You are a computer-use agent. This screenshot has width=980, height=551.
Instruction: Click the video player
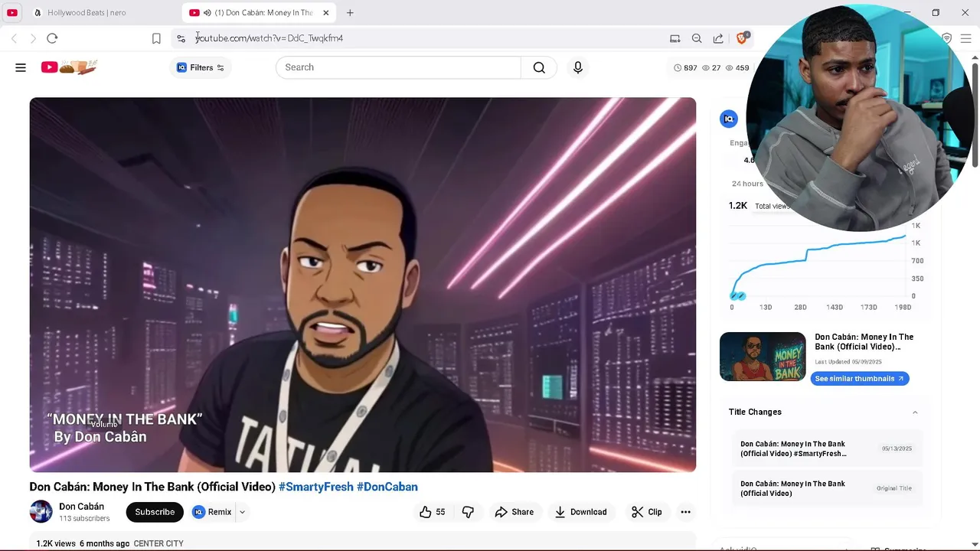tap(363, 285)
